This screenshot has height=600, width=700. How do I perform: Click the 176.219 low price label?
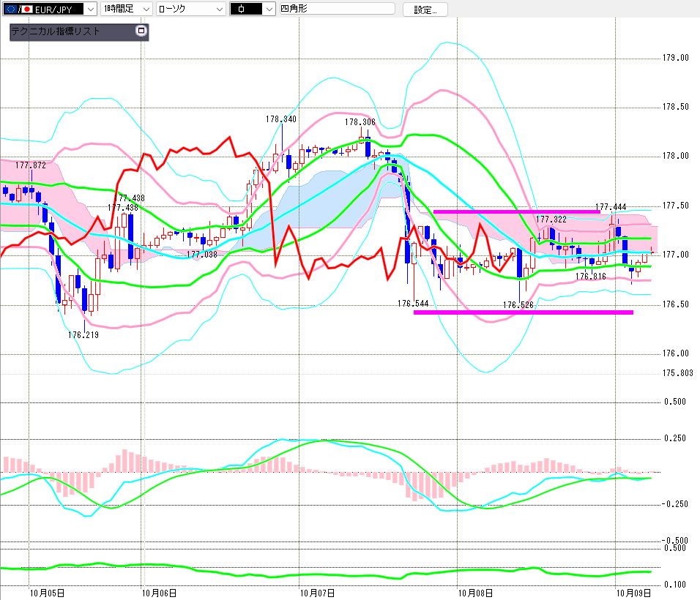pos(83,335)
